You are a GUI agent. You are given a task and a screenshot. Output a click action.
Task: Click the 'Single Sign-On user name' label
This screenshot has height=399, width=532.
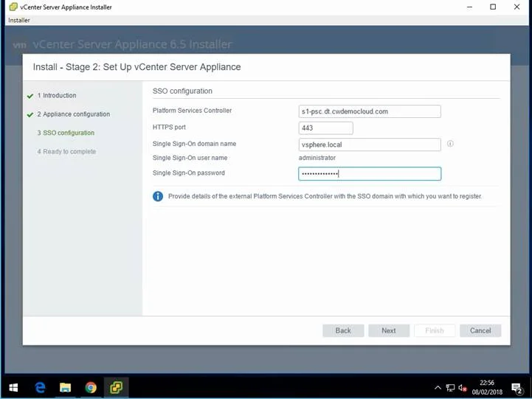click(190, 158)
